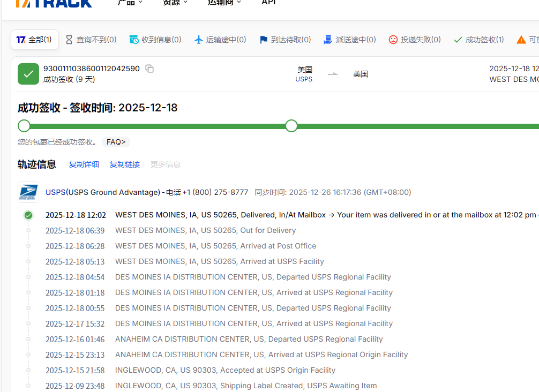The image size is (539, 392).
Task: Click the green check on delivered event
Action: (28, 215)
